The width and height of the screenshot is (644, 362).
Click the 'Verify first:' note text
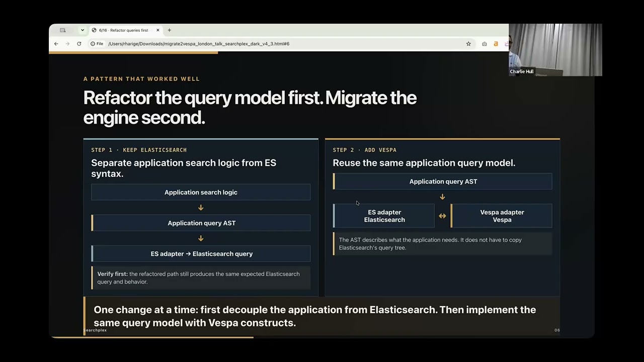pyautogui.click(x=201, y=278)
